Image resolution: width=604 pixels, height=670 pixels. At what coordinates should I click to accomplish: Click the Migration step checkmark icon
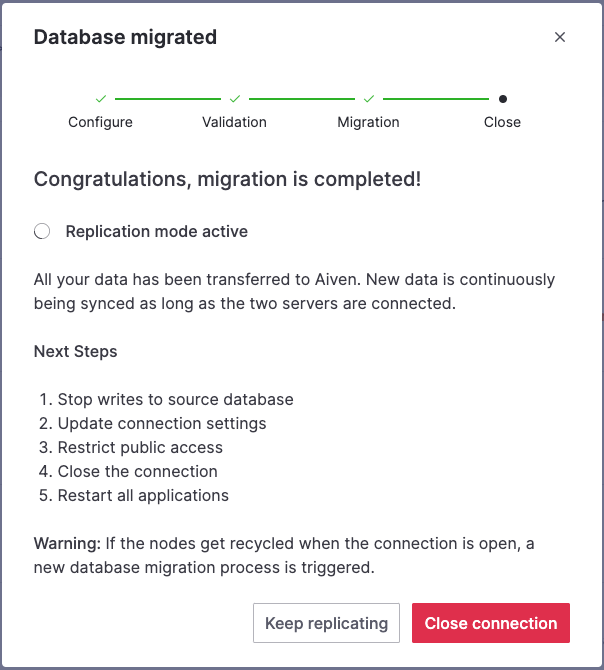369,99
